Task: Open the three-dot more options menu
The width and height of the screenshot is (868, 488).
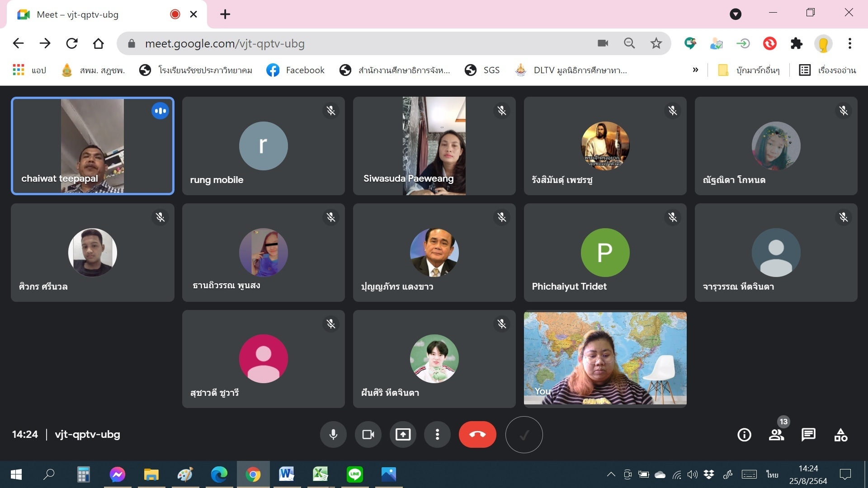Action: 437,435
